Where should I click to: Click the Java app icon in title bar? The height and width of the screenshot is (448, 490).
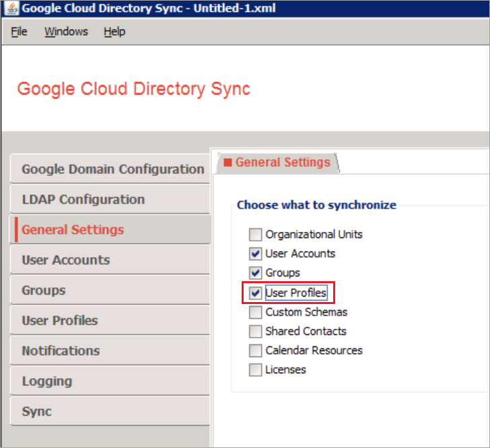(x=11, y=9)
